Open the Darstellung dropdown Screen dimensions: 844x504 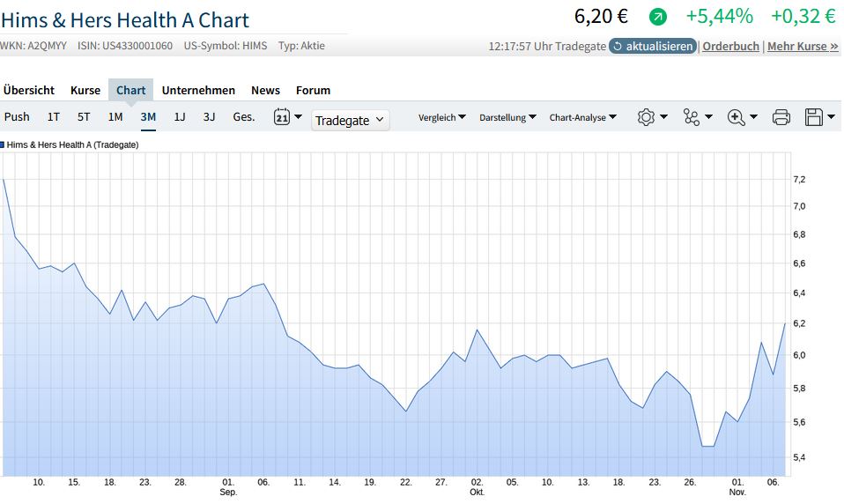coord(507,117)
